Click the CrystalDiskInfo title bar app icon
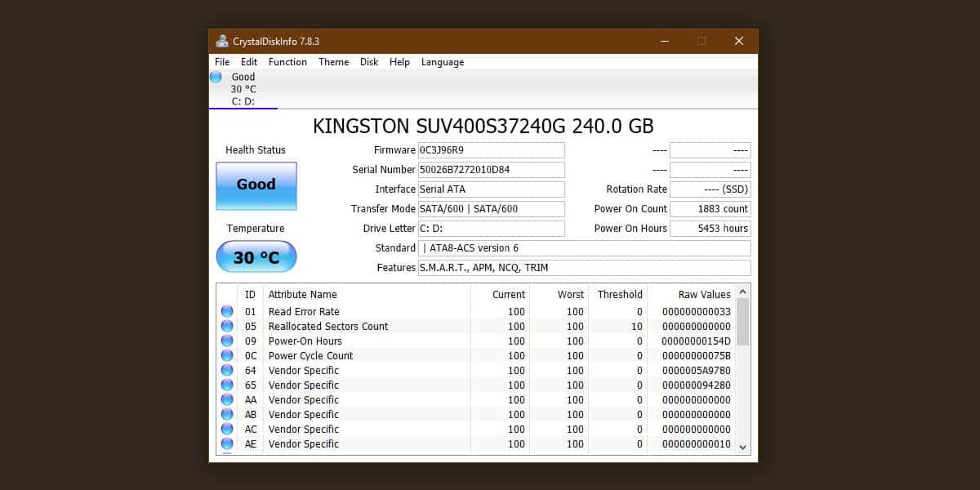The height and width of the screenshot is (490, 980). click(x=222, y=41)
